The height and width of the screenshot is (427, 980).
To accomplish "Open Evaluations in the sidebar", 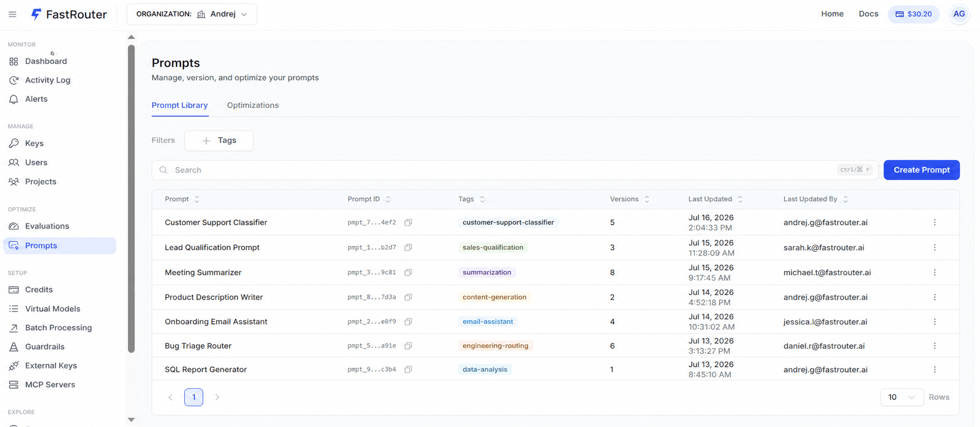I will point(47,226).
